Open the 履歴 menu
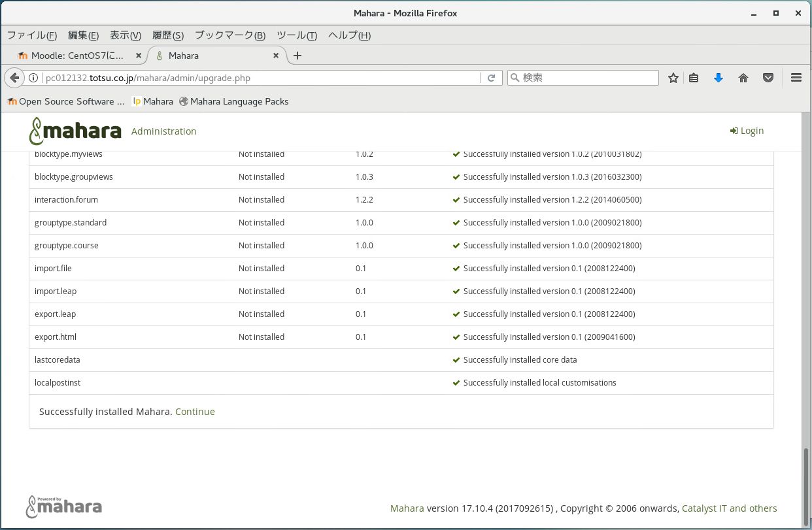 click(x=168, y=35)
